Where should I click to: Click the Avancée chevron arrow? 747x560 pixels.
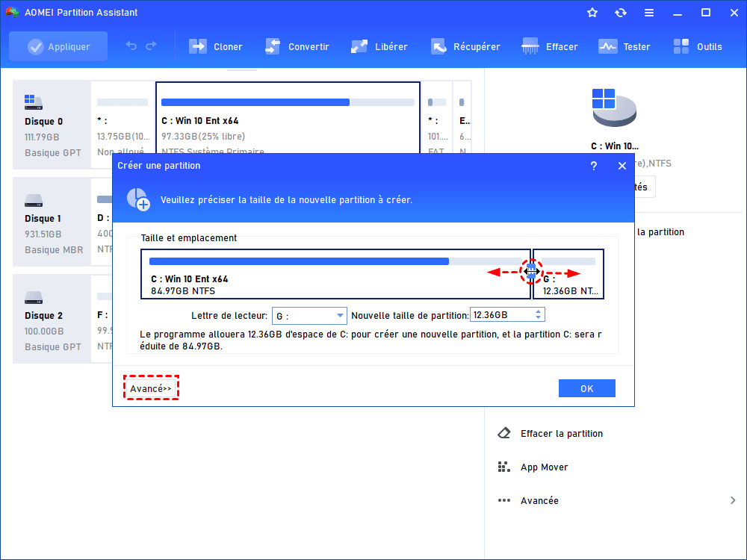(733, 500)
